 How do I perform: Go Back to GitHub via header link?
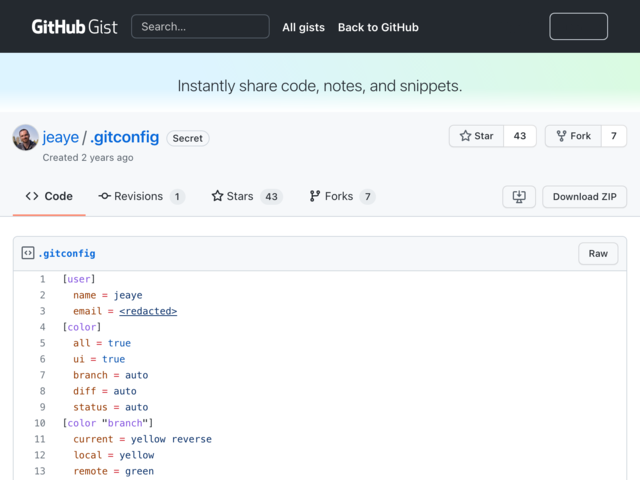point(378,27)
